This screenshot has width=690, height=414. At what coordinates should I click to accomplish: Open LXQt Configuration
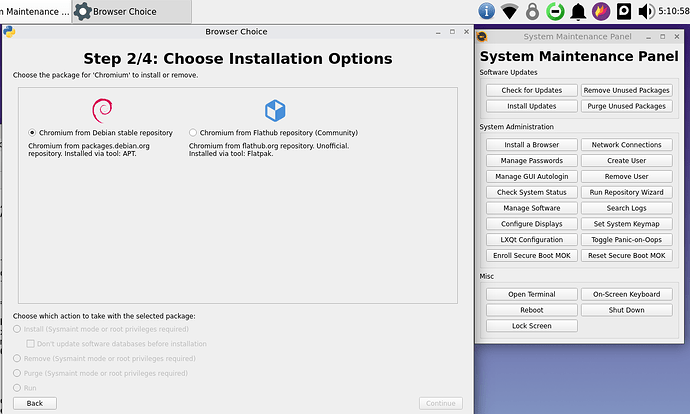[x=532, y=240]
